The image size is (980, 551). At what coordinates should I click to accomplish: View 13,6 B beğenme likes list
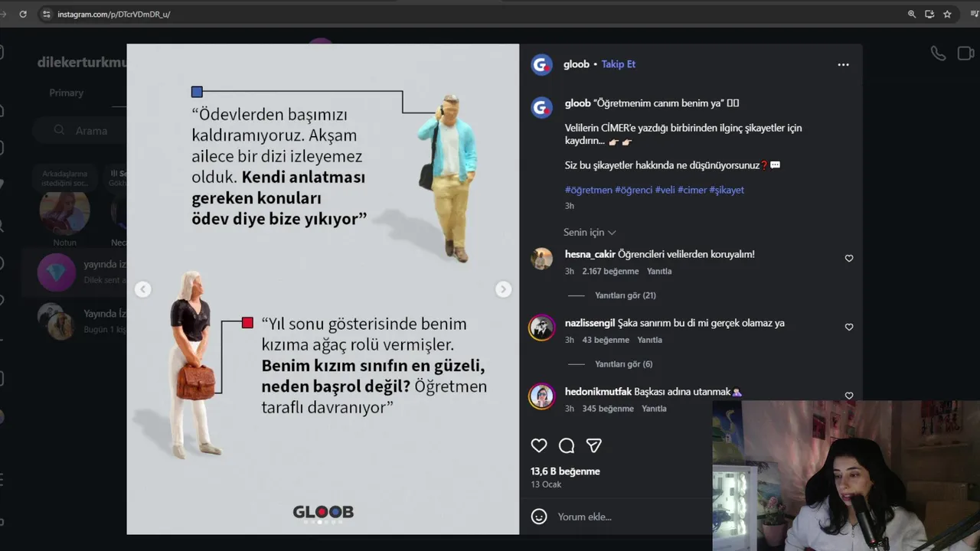(565, 471)
